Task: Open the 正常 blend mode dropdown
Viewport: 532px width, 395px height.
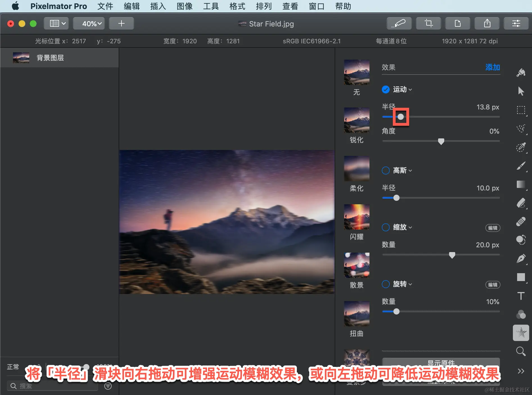Action: pos(24,367)
